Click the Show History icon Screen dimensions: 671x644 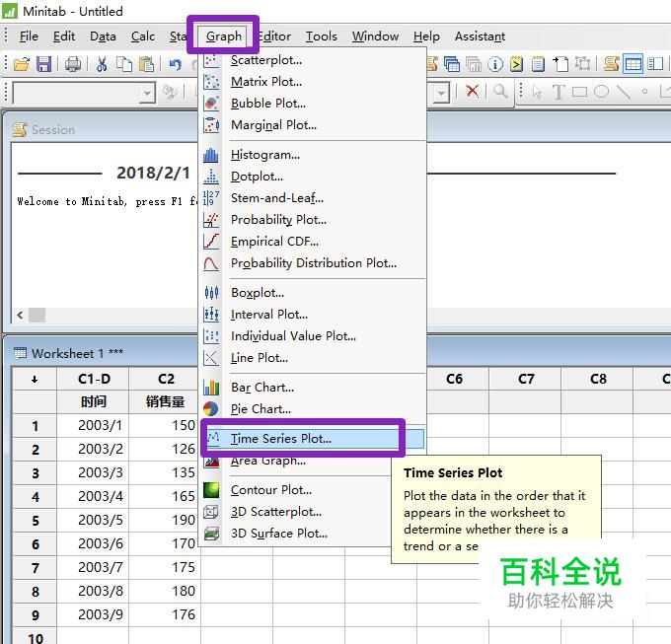pos(516,64)
